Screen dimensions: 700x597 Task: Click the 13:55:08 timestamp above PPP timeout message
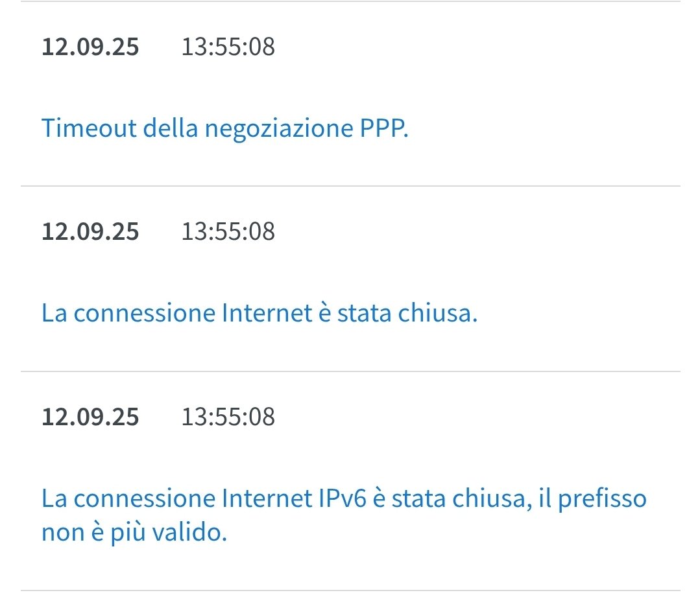(x=228, y=47)
